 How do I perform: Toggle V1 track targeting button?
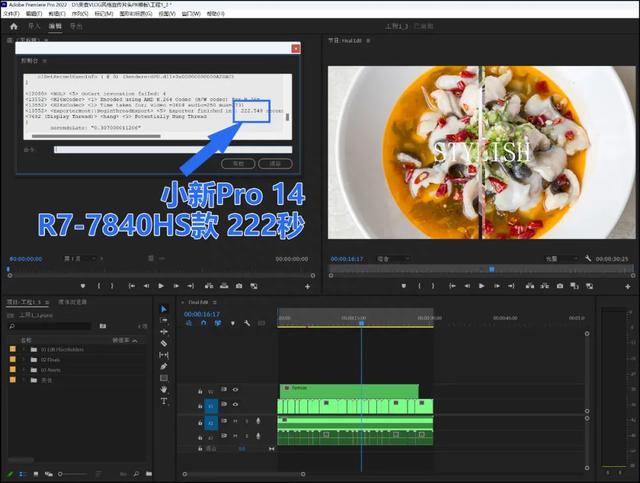click(211, 406)
